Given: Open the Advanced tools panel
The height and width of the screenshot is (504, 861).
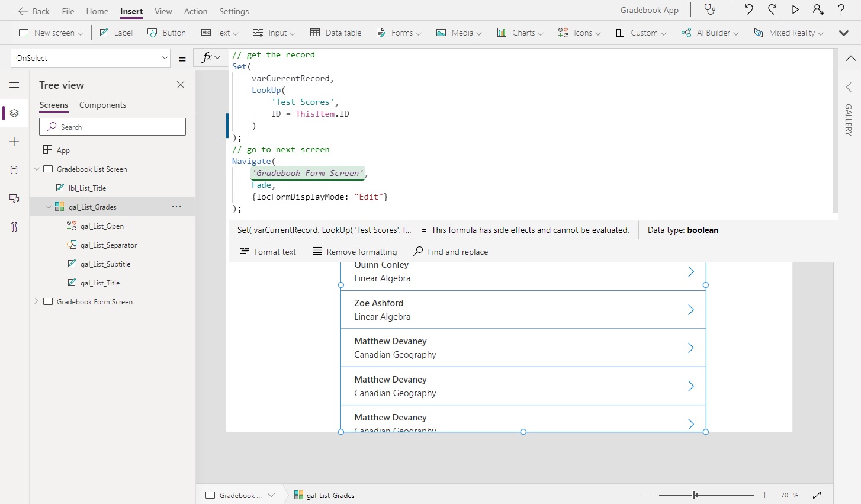Looking at the screenshot, I should 14,227.
